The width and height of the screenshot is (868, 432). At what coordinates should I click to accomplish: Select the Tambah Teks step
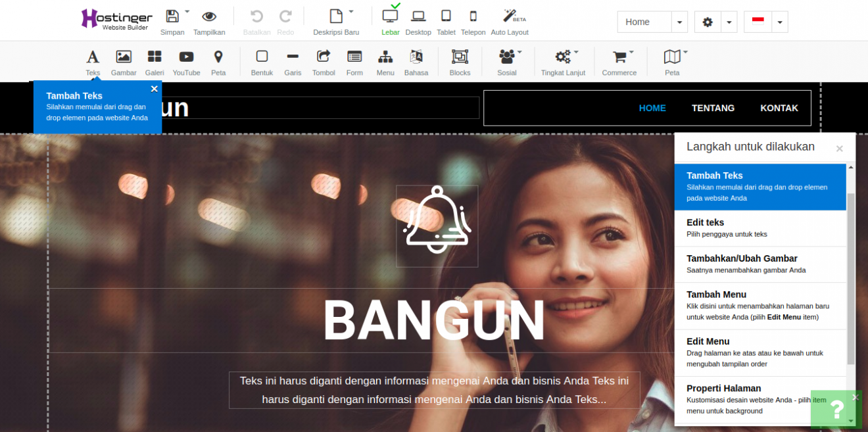760,187
